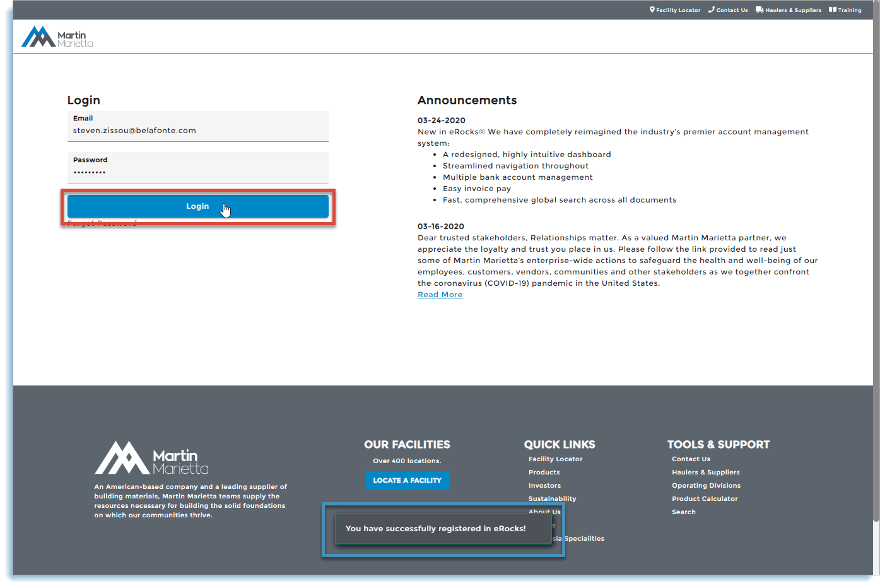This screenshot has height=588, width=880.
Task: Click the 'Over 400 locations.' text
Action: (x=407, y=461)
